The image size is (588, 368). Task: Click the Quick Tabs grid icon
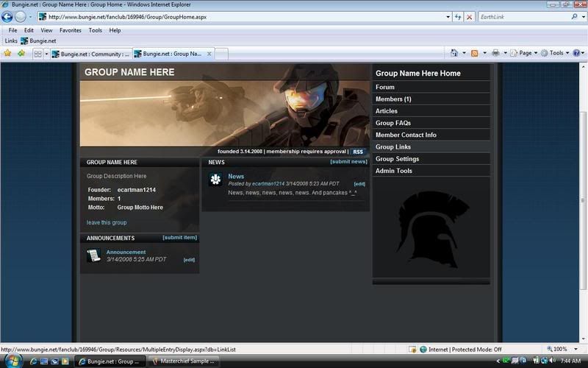pos(37,54)
